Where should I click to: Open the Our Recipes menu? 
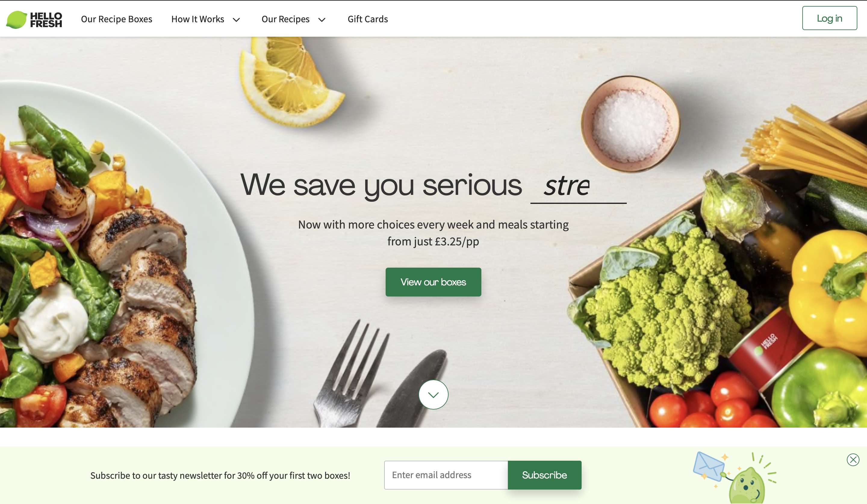pos(286,19)
